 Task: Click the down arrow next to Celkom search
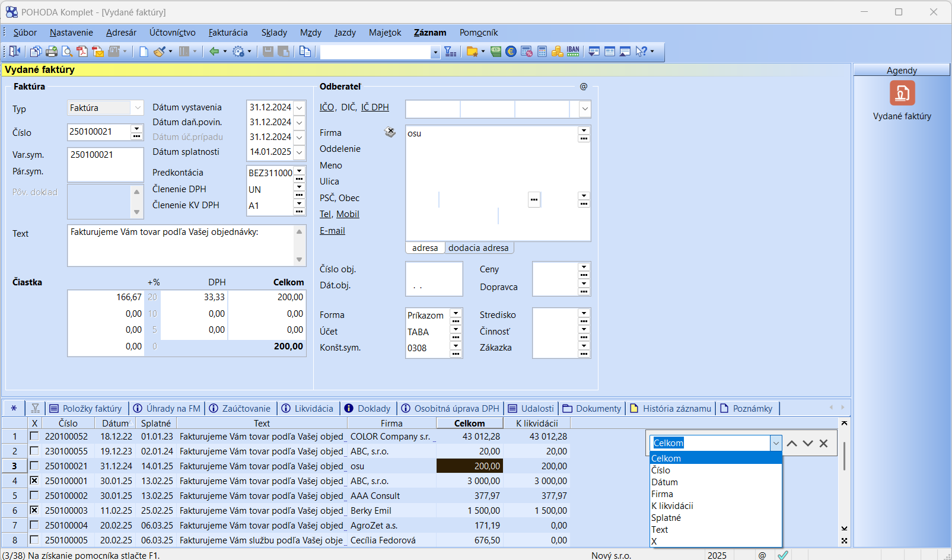[808, 443]
